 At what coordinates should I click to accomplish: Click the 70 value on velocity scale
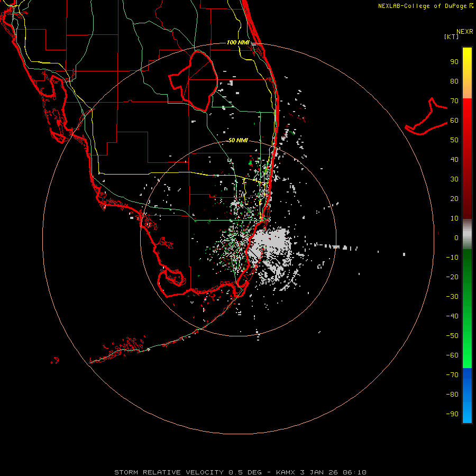coord(454,101)
